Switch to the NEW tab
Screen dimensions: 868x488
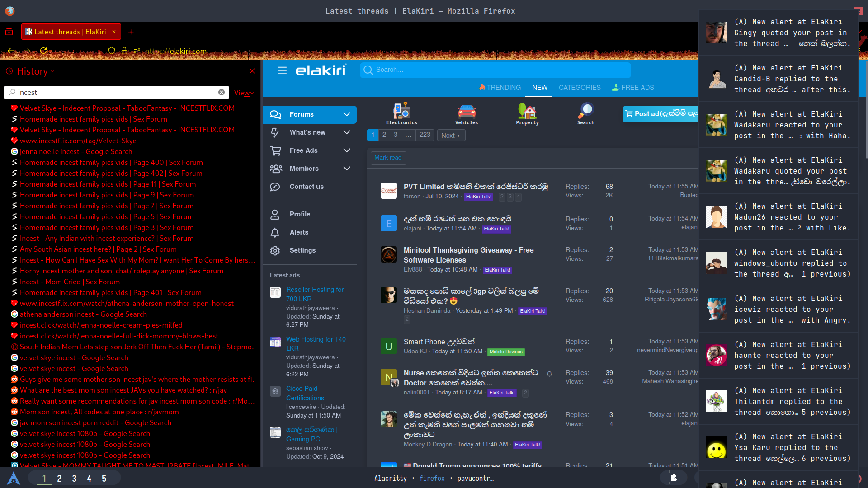click(x=540, y=88)
